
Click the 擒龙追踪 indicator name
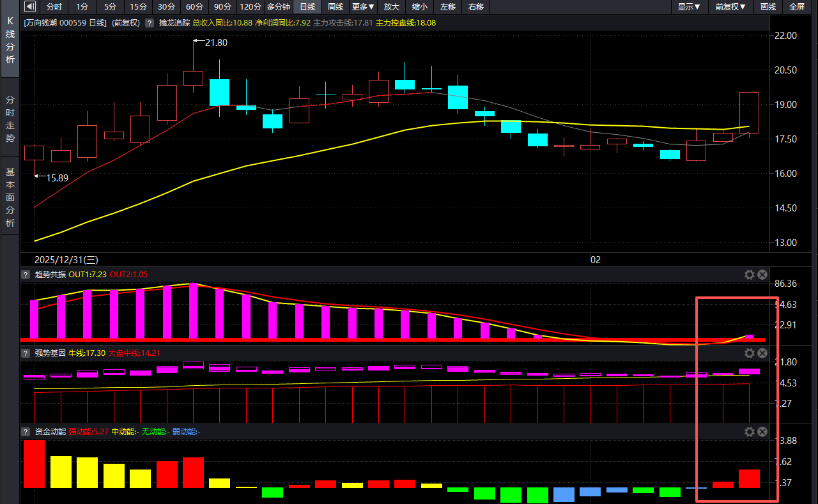174,23
